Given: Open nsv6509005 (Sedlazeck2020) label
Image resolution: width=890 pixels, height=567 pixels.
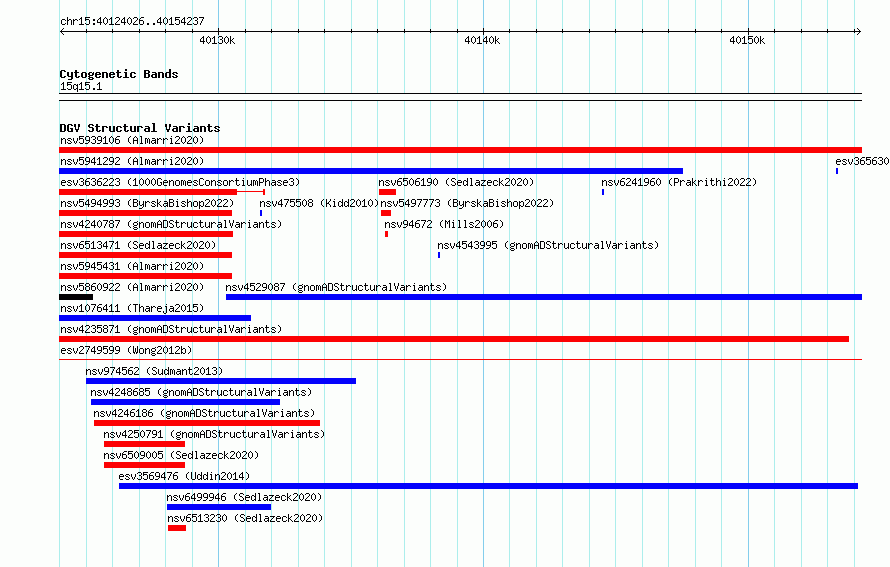Looking at the screenshot, I should click(x=181, y=455).
